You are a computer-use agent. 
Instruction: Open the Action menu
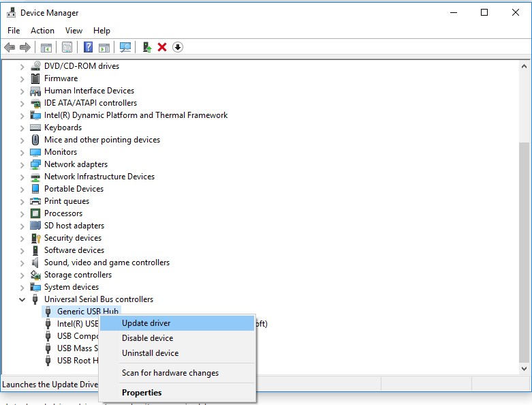point(42,31)
